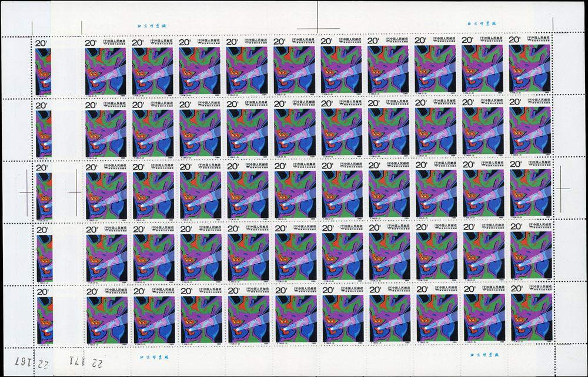This screenshot has width=588, height=377.
Task: Click the top-left stamp of the front sheet
Action: 105,66
